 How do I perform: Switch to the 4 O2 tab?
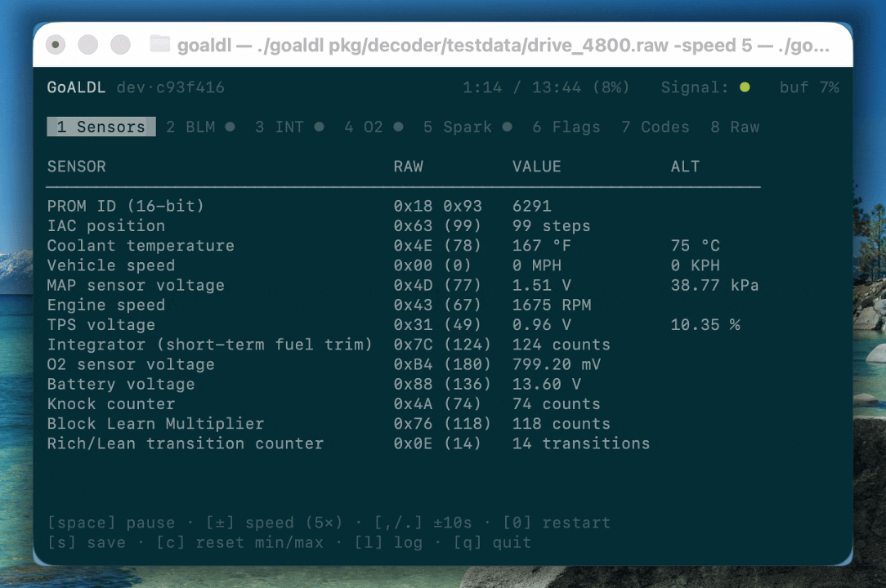[x=364, y=127]
